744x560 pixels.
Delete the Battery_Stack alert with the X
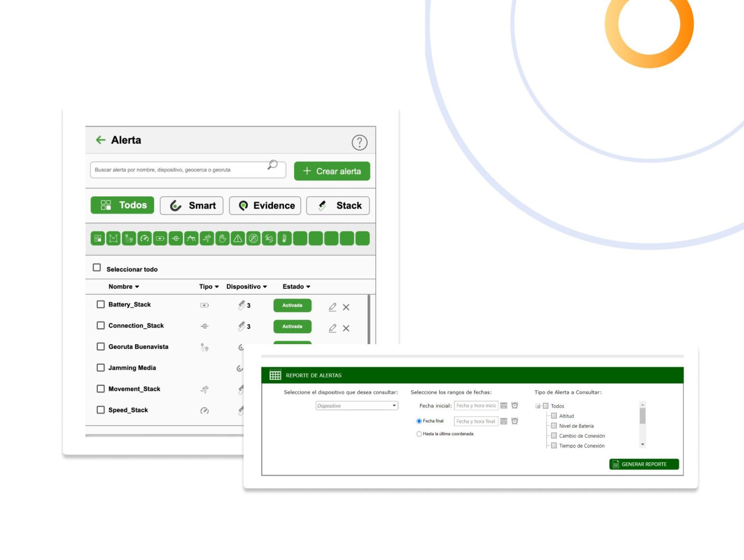pyautogui.click(x=346, y=307)
